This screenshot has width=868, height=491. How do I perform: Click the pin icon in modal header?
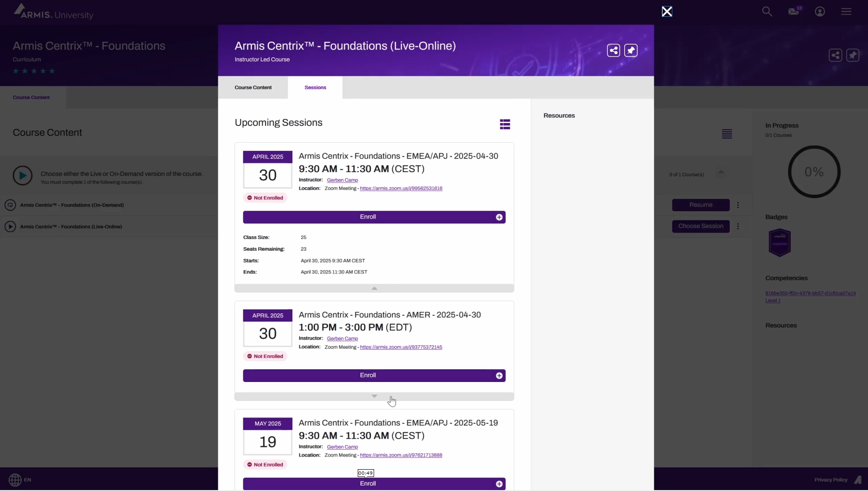(x=631, y=50)
